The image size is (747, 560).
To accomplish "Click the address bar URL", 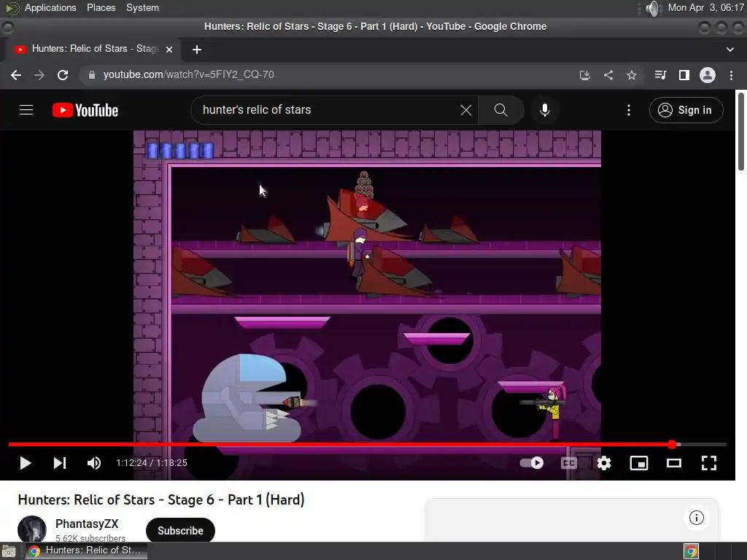I will point(188,75).
